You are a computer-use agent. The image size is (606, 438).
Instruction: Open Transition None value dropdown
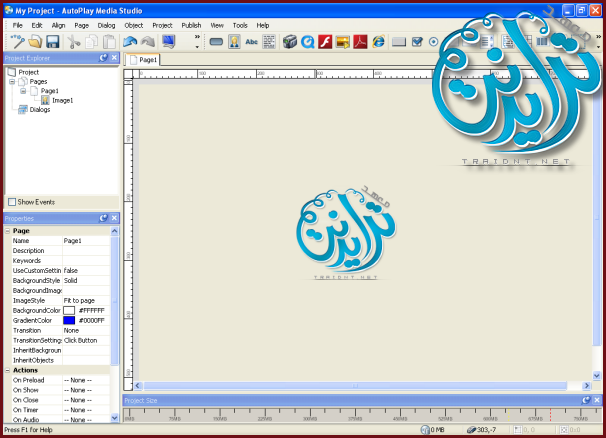coord(86,330)
